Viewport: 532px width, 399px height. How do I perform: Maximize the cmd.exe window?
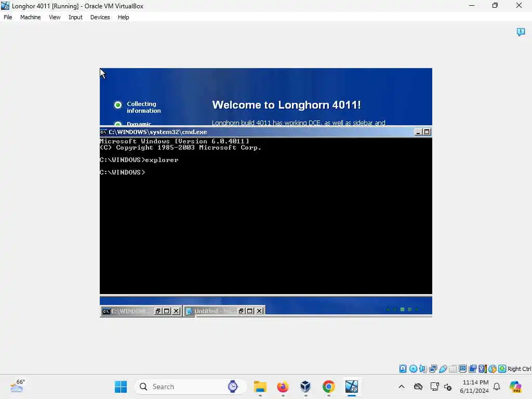427,132
